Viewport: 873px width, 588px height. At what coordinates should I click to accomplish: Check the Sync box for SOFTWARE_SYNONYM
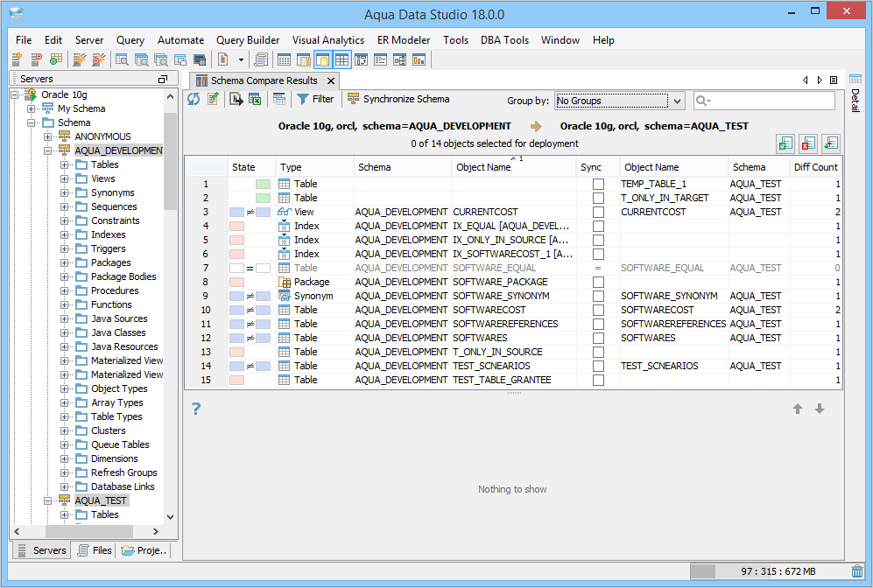tap(598, 296)
